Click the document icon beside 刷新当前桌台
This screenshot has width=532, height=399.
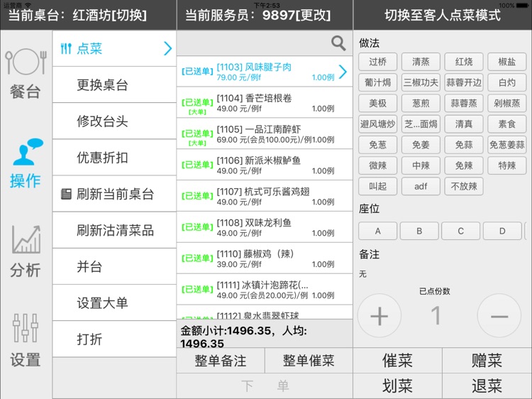click(66, 194)
